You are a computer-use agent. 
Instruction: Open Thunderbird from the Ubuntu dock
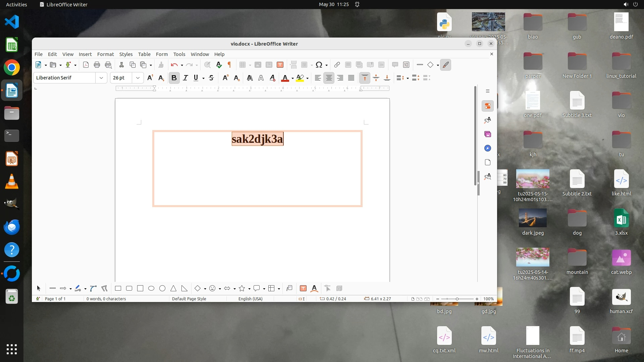point(12,227)
